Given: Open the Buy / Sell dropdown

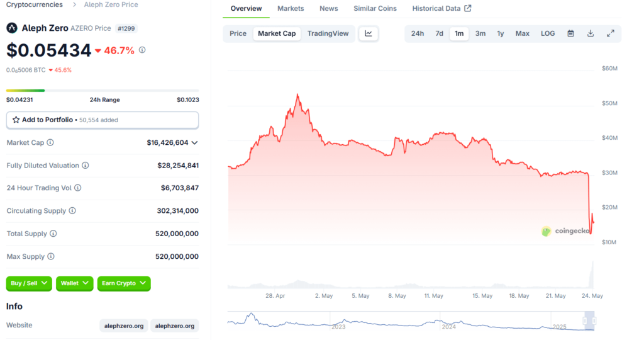Looking at the screenshot, I should (x=29, y=283).
